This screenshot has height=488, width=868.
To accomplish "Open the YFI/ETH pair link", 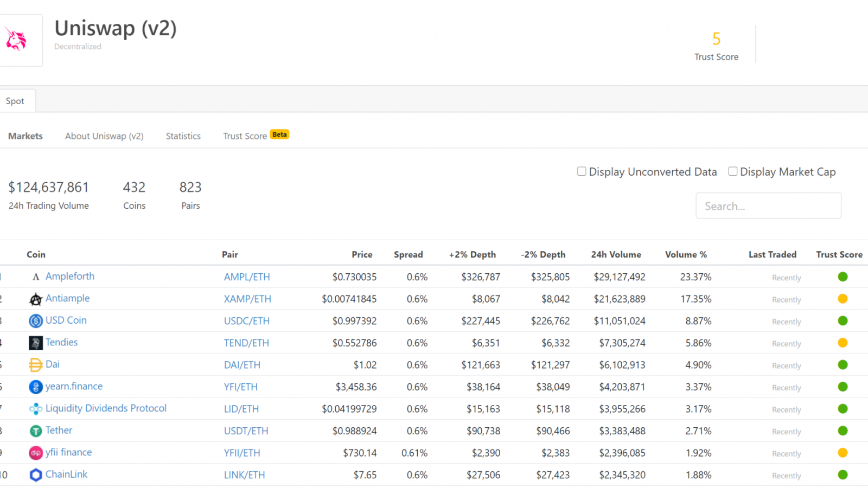I will pyautogui.click(x=241, y=387).
